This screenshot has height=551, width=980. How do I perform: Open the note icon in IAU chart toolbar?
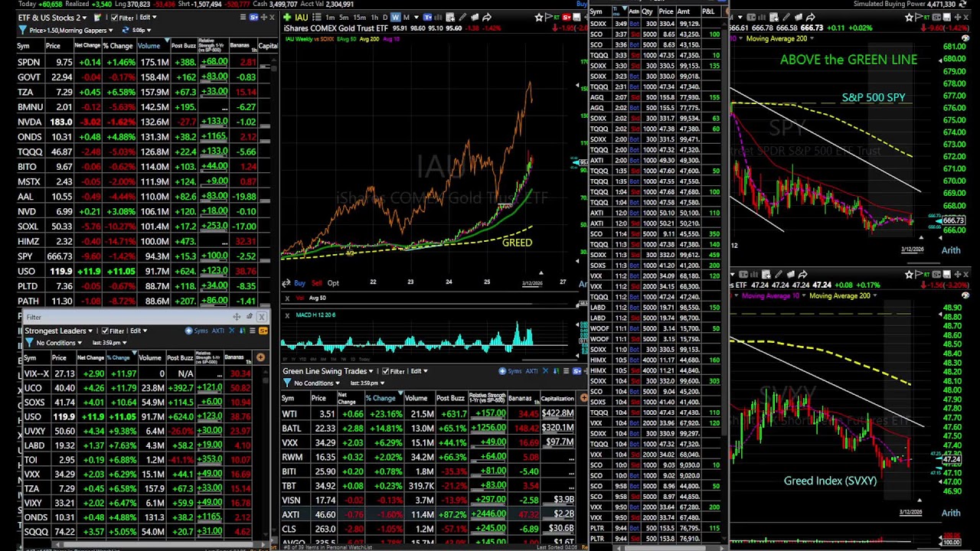(475, 18)
